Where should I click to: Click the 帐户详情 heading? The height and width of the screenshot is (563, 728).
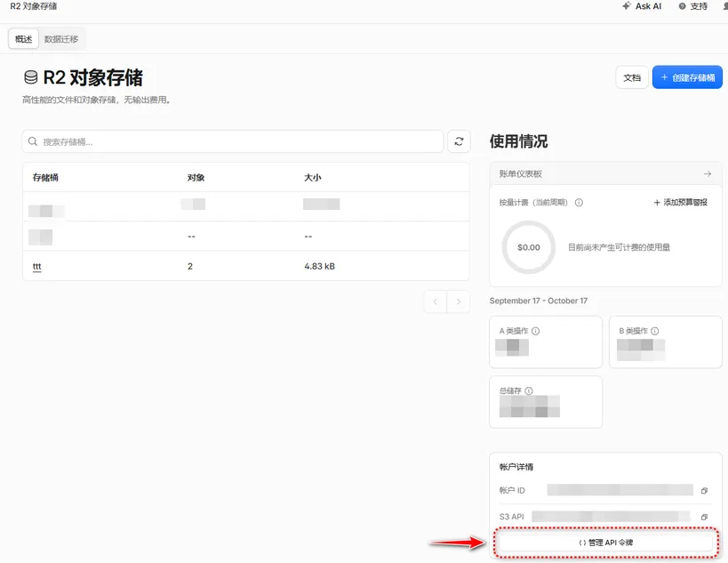[x=516, y=467]
